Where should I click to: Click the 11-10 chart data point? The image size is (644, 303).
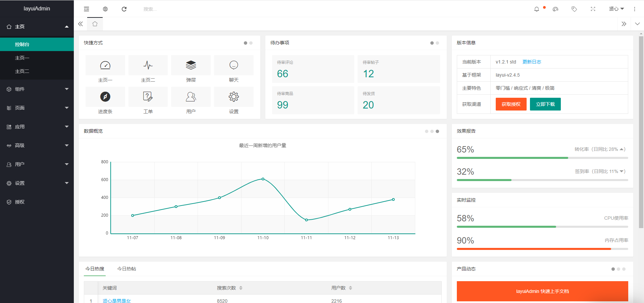click(x=263, y=179)
